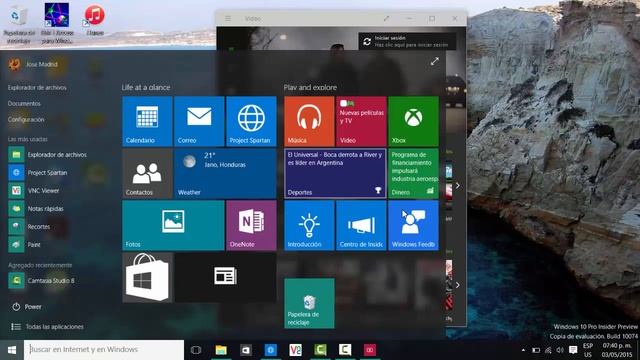
Task: Open the Deportes news tile
Action: [x=335, y=173]
